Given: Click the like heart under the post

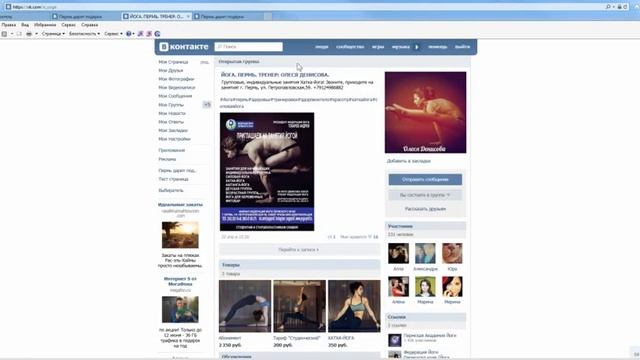Looking at the screenshot, I should point(370,237).
